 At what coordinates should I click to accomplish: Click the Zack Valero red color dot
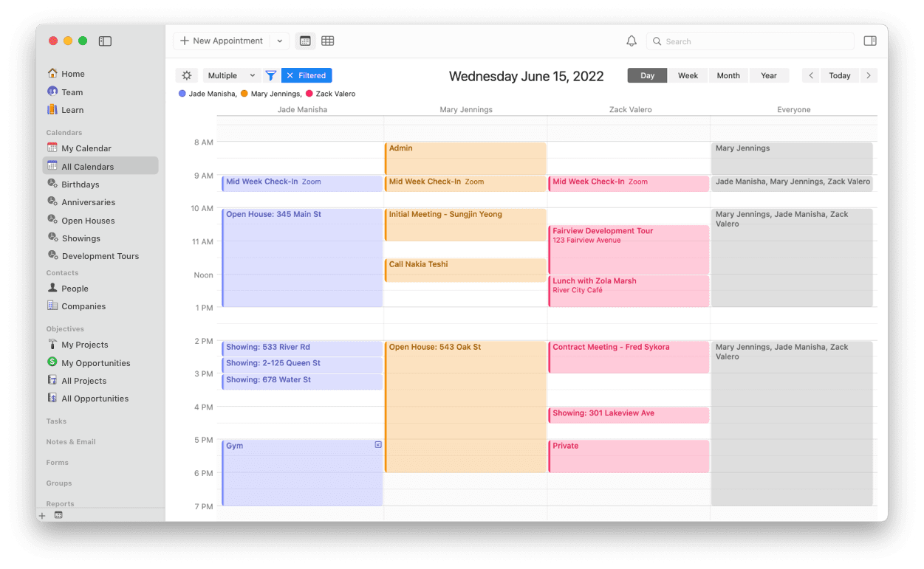tap(309, 94)
